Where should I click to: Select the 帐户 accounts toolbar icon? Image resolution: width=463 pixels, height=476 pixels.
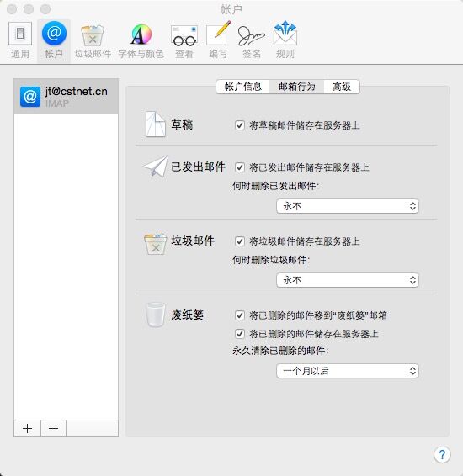pyautogui.click(x=54, y=40)
